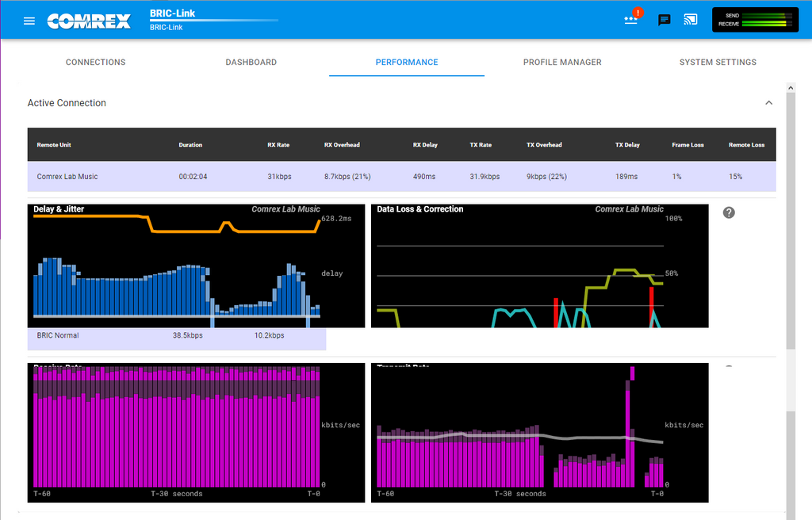This screenshot has height=520, width=812.
Task: Open the hamburger navigation menu
Action: coord(29,21)
